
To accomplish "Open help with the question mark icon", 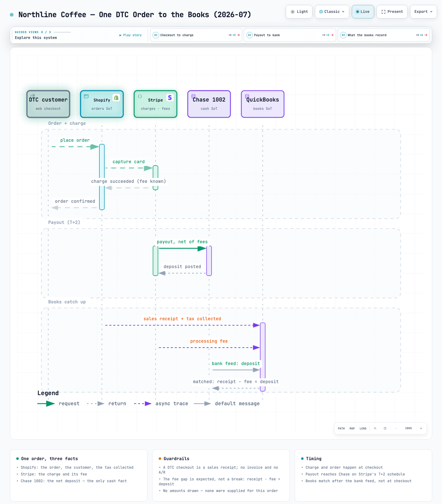I will coord(385,429).
